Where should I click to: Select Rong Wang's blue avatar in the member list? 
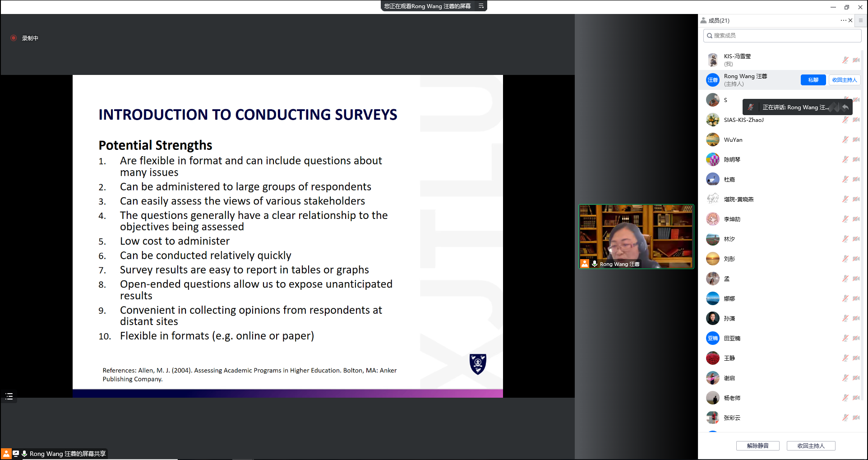coord(713,80)
